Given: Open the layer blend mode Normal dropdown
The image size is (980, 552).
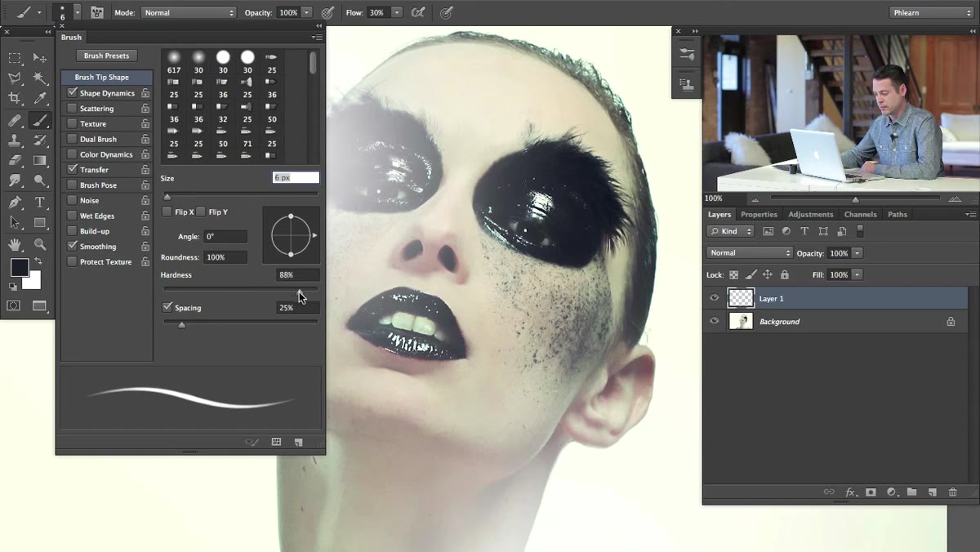Looking at the screenshot, I should pos(750,253).
